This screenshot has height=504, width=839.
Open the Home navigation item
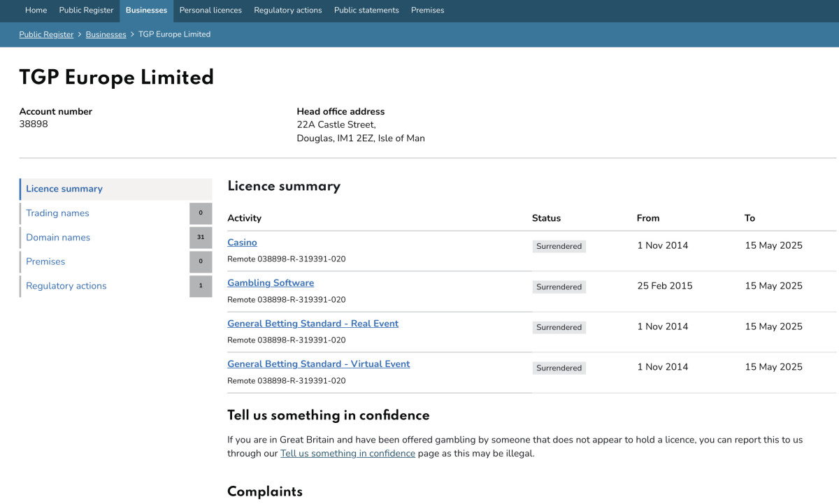pyautogui.click(x=36, y=10)
